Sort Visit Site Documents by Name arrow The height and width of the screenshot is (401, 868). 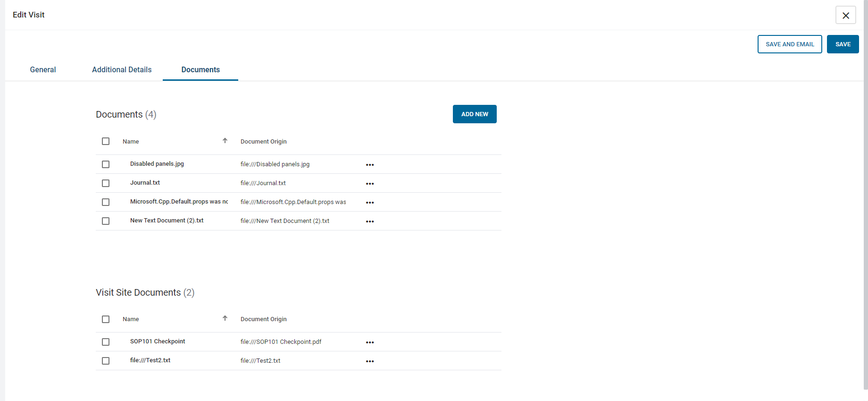click(225, 318)
